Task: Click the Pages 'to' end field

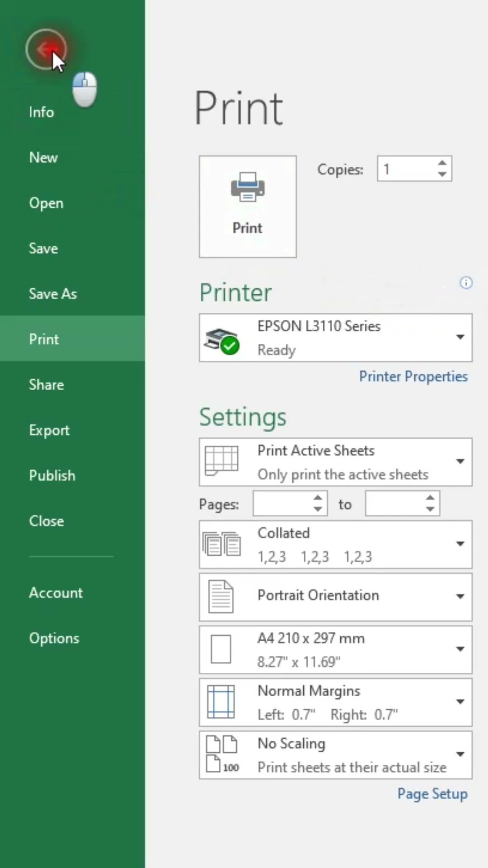Action: point(395,504)
